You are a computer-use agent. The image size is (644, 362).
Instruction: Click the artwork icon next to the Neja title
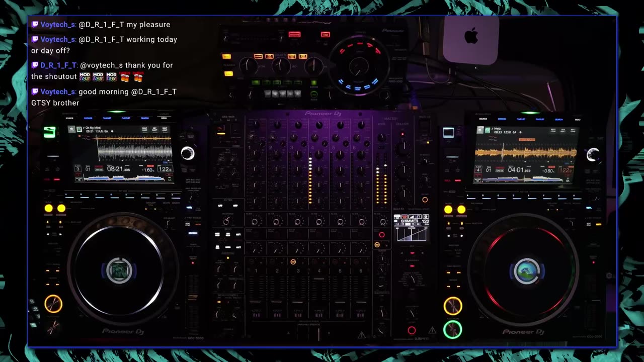(x=489, y=130)
